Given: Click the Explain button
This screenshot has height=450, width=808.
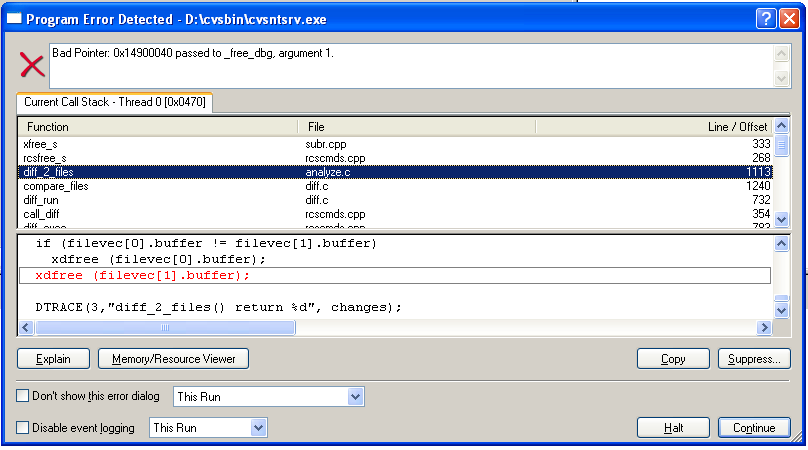Looking at the screenshot, I should (x=53, y=359).
